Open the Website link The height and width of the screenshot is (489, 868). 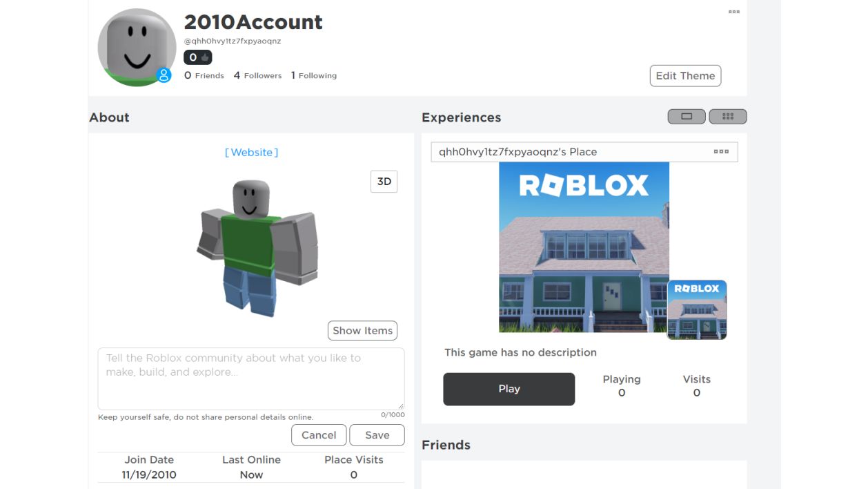(x=251, y=152)
